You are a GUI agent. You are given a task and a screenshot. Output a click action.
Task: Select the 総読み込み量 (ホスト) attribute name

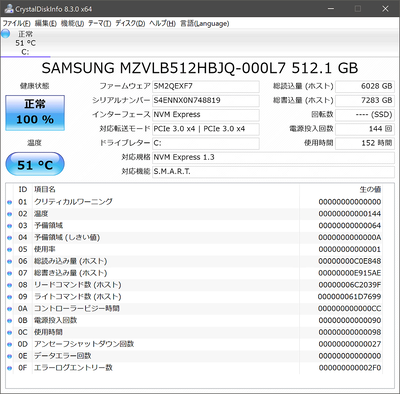pyautogui.click(x=70, y=261)
